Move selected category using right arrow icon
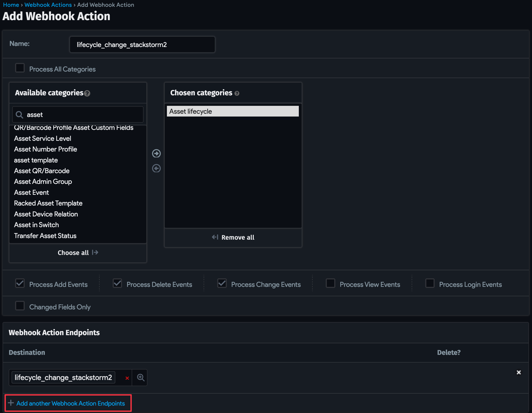 156,153
